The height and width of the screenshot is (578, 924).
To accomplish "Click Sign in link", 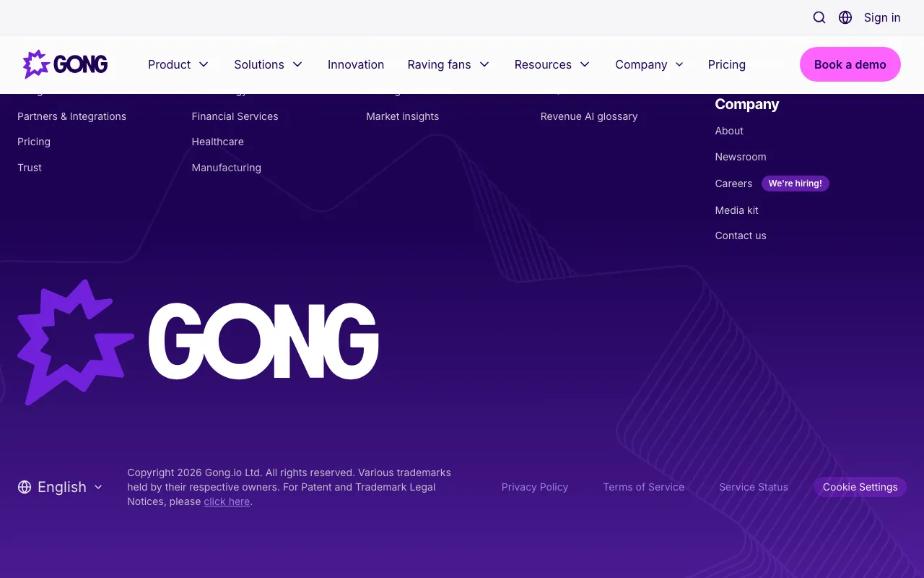I will click(882, 17).
